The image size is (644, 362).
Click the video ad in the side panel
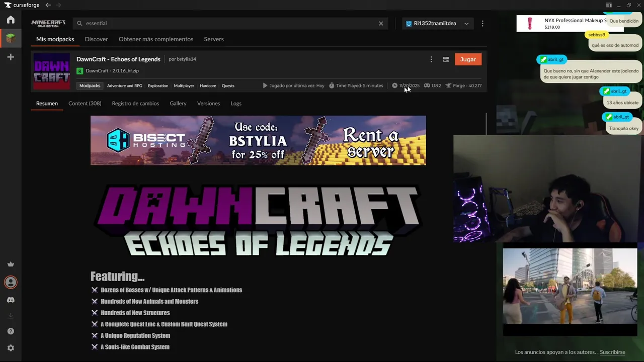click(570, 286)
